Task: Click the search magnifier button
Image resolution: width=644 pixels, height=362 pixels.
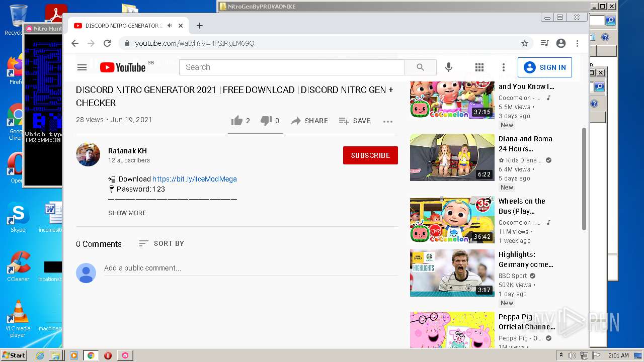Action: (x=420, y=67)
